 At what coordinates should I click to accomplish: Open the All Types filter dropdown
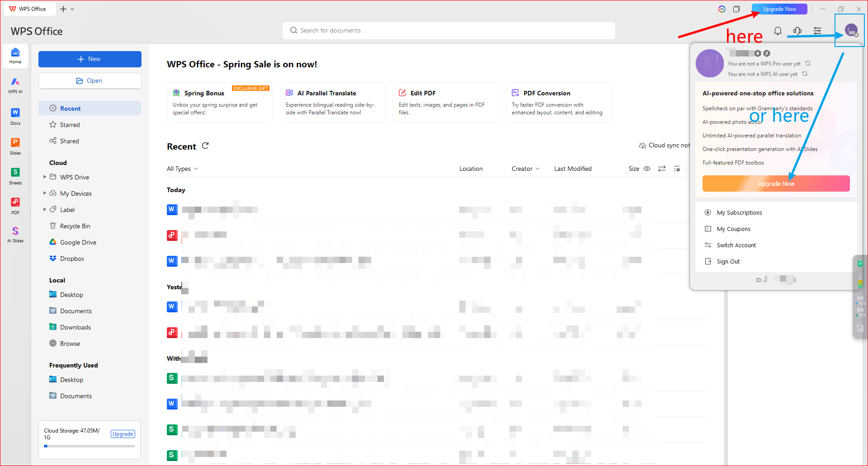coord(182,169)
